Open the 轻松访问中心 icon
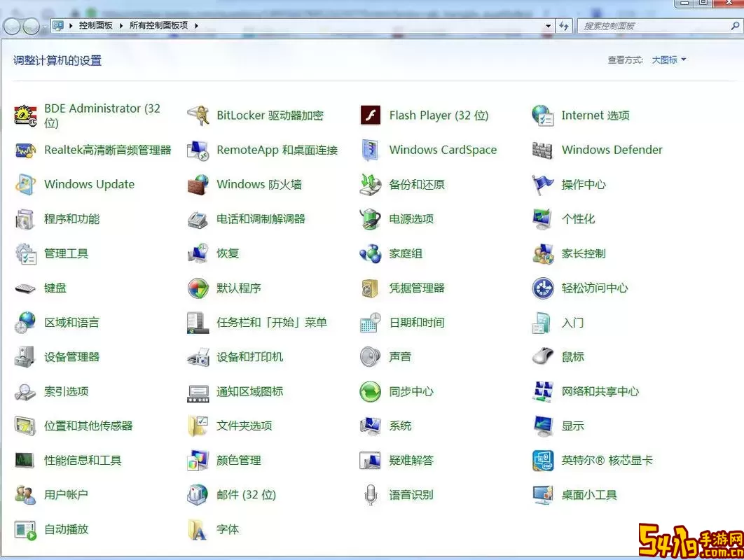This screenshot has width=744, height=560. [543, 288]
